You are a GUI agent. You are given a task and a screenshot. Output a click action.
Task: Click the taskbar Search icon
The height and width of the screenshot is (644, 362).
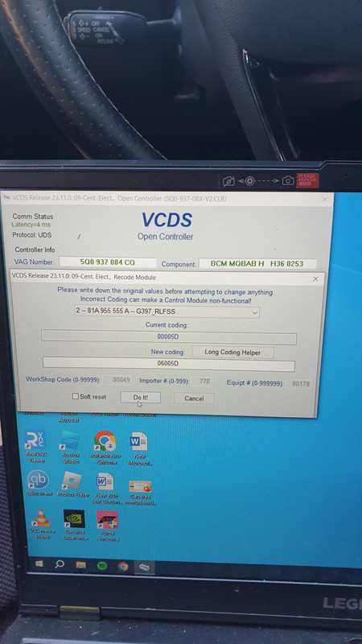[x=60, y=564]
